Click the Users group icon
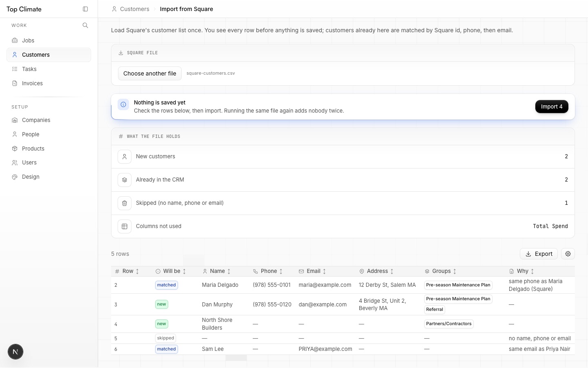 click(x=15, y=162)
